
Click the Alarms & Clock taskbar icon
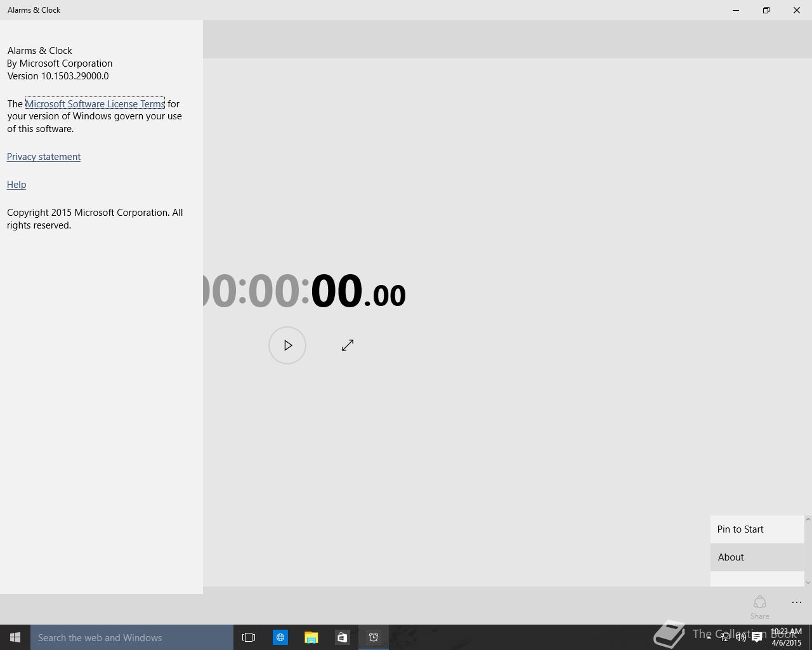[374, 637]
